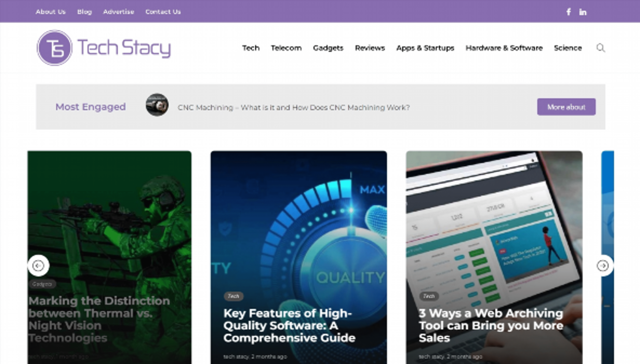Image resolution: width=640 pixels, height=364 pixels.
Task: Open the Apps & Startups navigation entry
Action: (425, 48)
